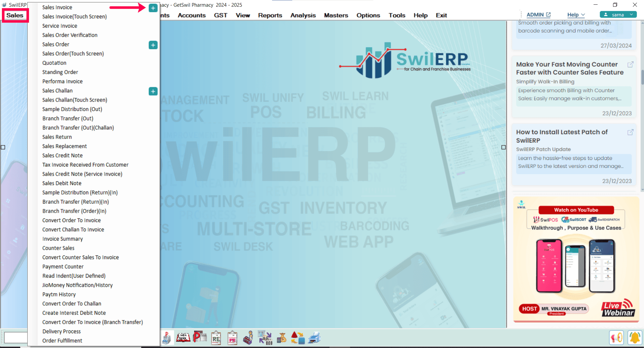The height and width of the screenshot is (348, 644).
Task: Select Counter Sales entry
Action: 58,248
